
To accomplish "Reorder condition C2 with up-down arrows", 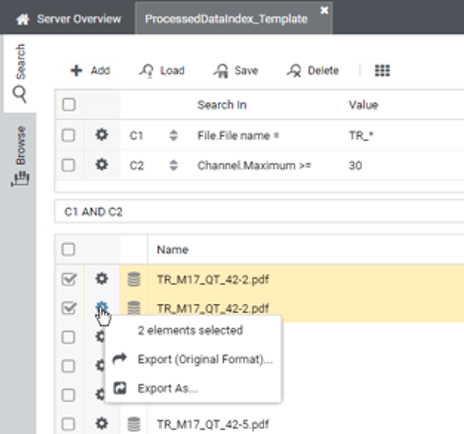I will (x=173, y=165).
